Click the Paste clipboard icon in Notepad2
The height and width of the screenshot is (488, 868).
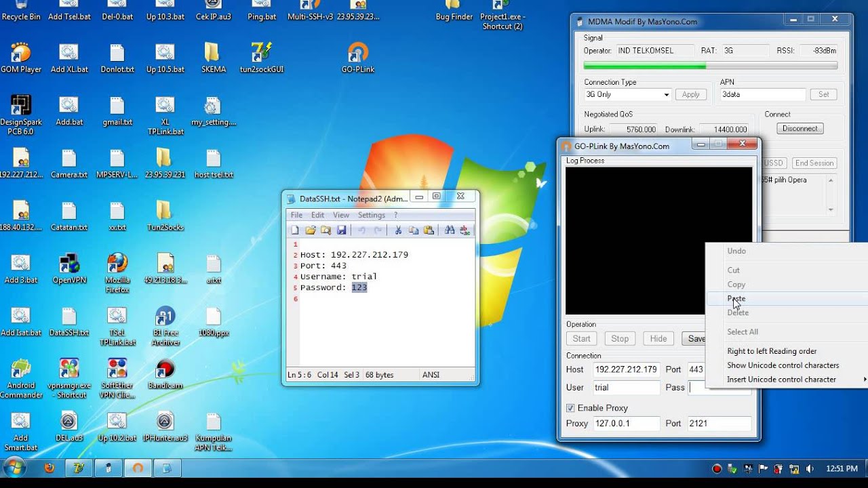(x=429, y=230)
